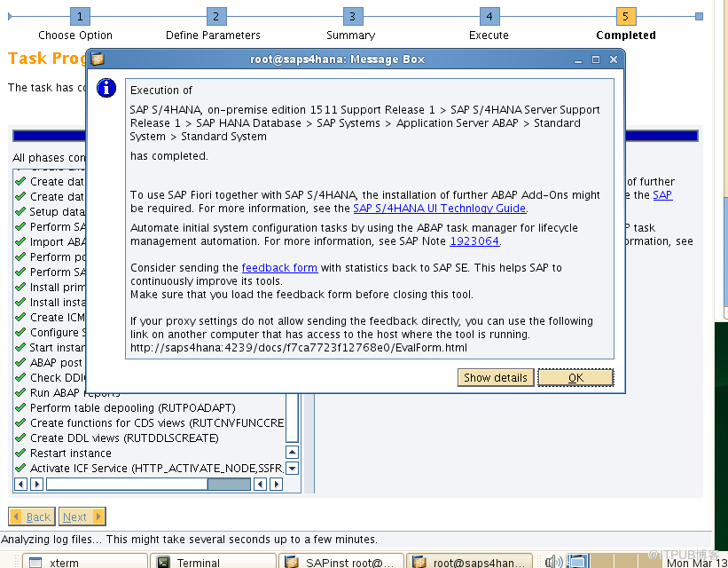Confirm the message box with OK
Viewport: 728px width, 568px height.
[x=575, y=377]
